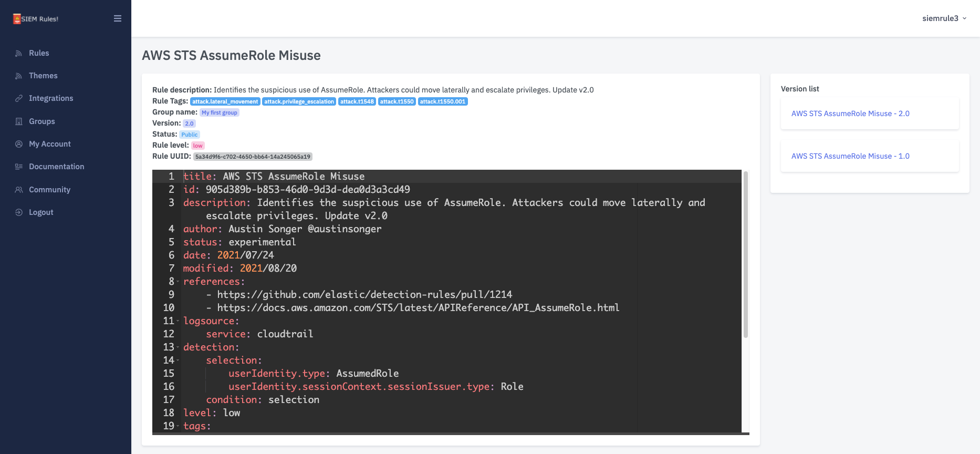The image size is (980, 454).
Task: Open the siemrule3 user dropdown
Action: 944,18
